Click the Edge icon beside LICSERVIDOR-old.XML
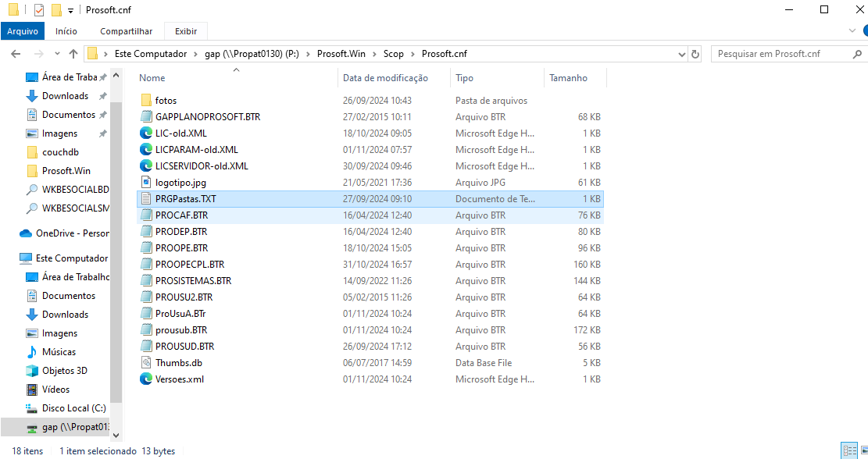 146,166
